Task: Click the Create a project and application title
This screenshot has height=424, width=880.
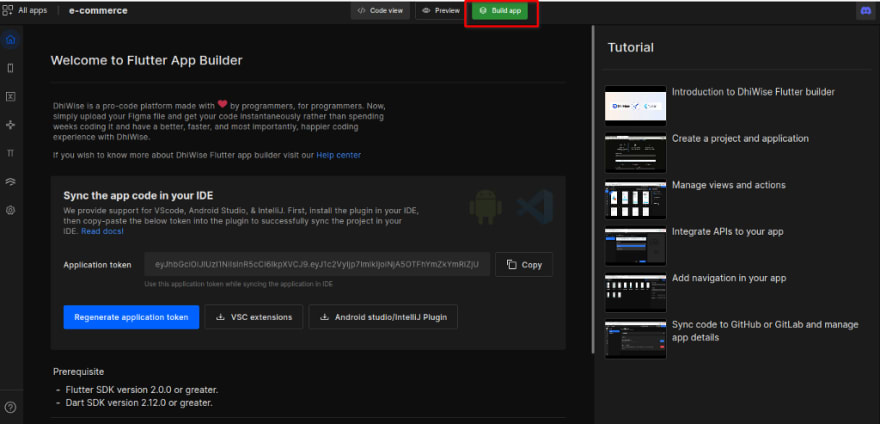Action: pyautogui.click(x=740, y=138)
